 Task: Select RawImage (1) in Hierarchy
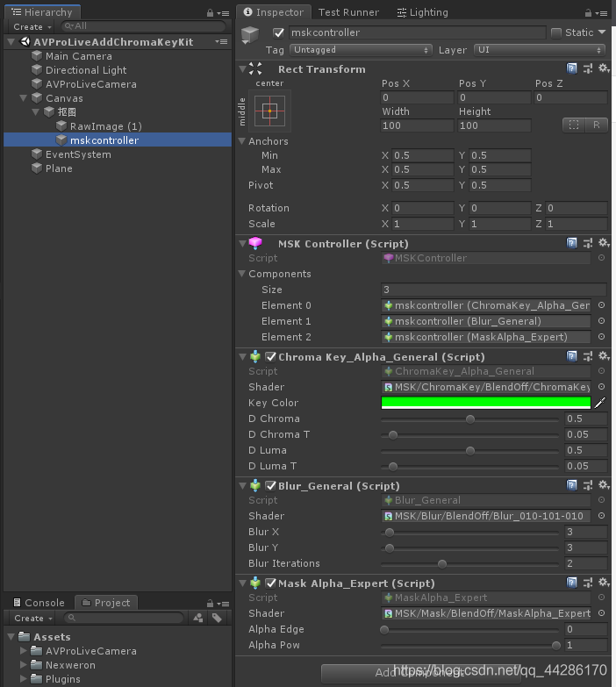105,126
